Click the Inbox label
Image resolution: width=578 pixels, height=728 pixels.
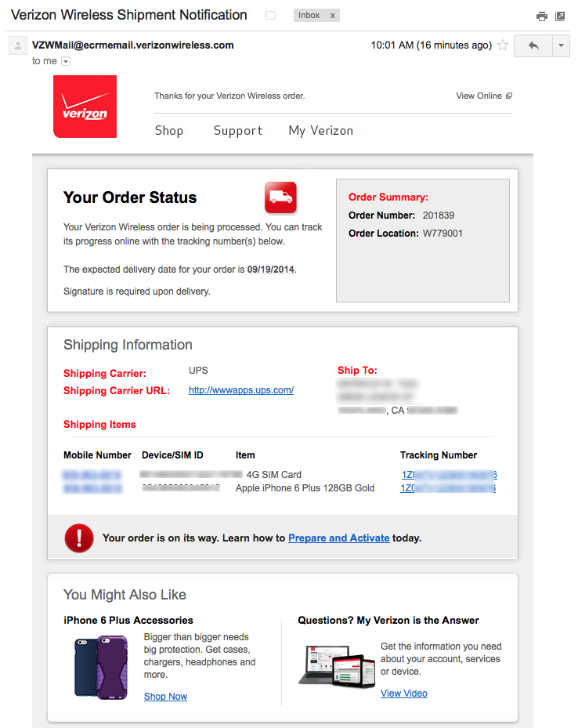309,16
